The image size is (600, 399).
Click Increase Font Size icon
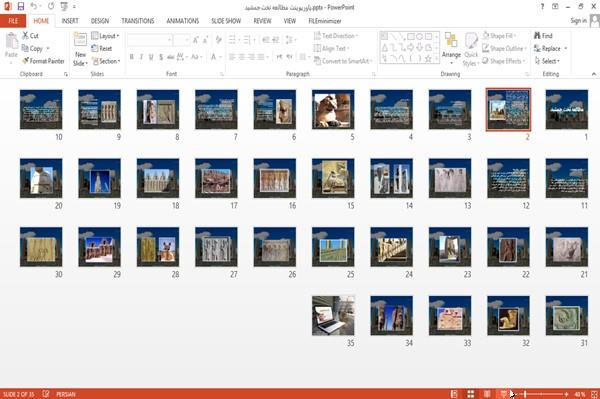coord(196,40)
